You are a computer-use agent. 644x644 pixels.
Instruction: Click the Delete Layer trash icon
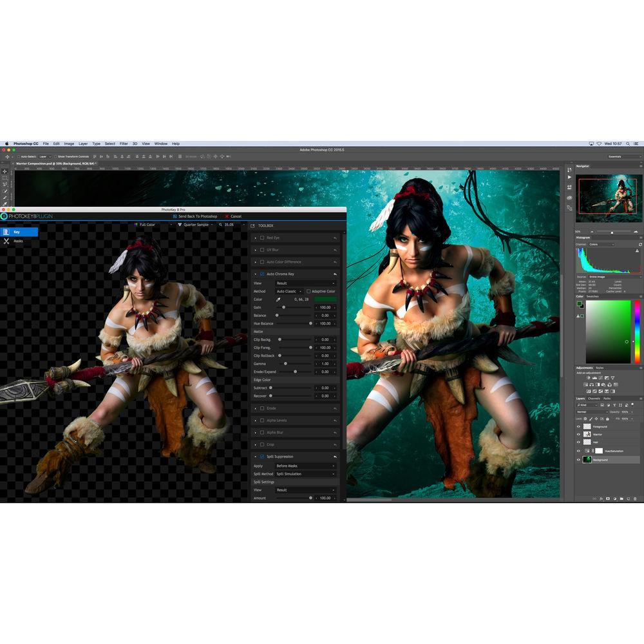(635, 498)
